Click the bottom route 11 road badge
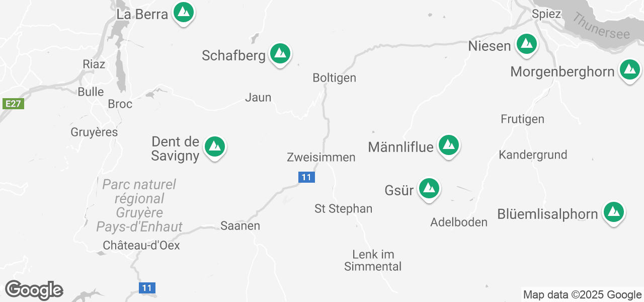 click(x=147, y=288)
